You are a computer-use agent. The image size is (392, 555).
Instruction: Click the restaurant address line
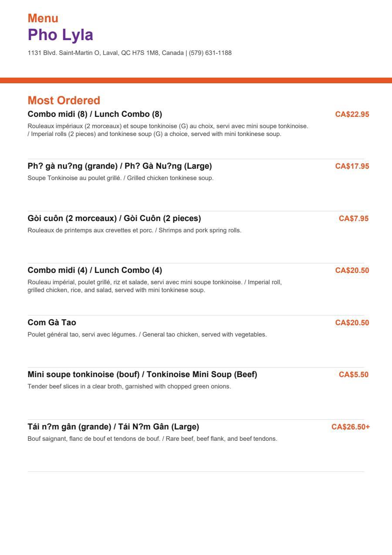(x=106, y=53)
